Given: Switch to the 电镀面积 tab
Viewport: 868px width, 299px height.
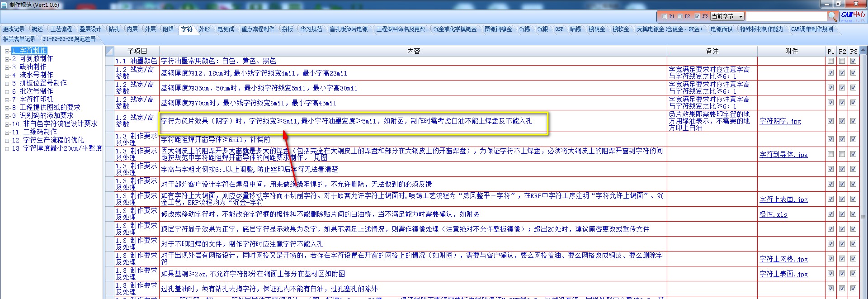Looking at the screenshot, I should point(721,29).
